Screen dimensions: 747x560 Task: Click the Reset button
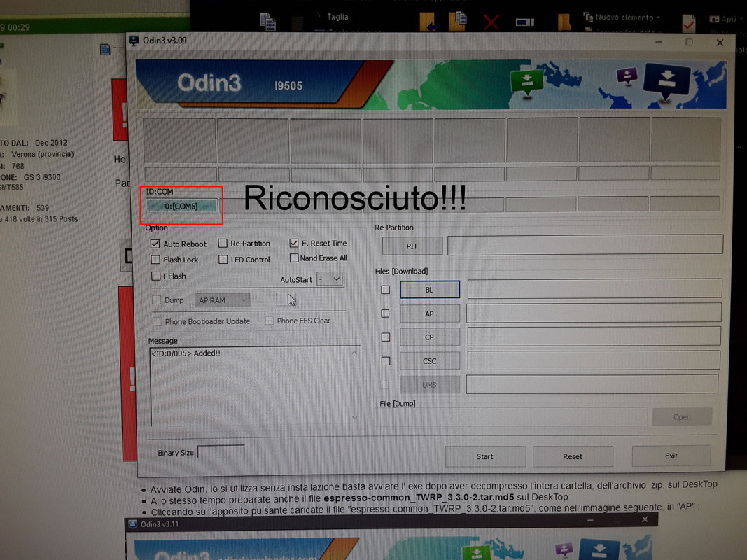[x=573, y=456]
